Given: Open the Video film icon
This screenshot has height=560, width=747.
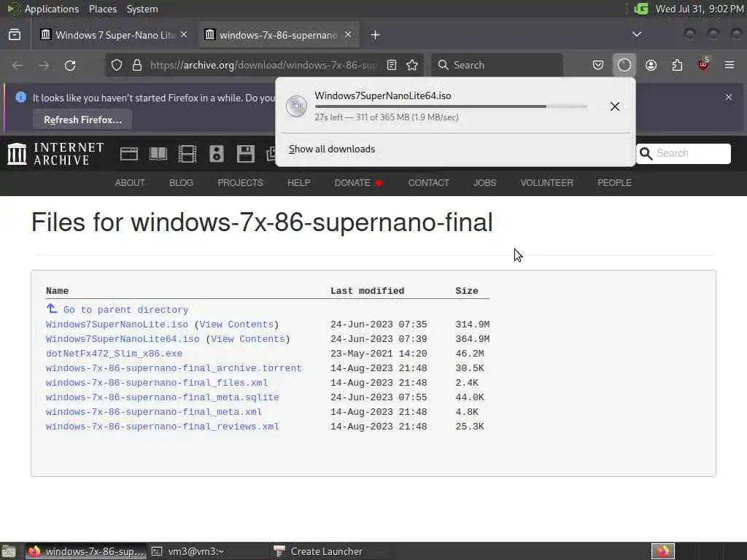Looking at the screenshot, I should tap(187, 154).
